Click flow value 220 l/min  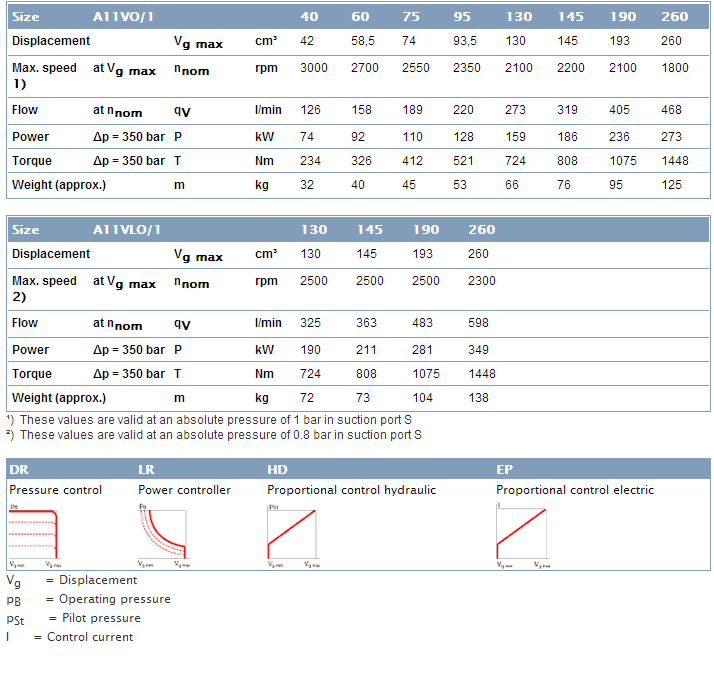pyautogui.click(x=463, y=110)
